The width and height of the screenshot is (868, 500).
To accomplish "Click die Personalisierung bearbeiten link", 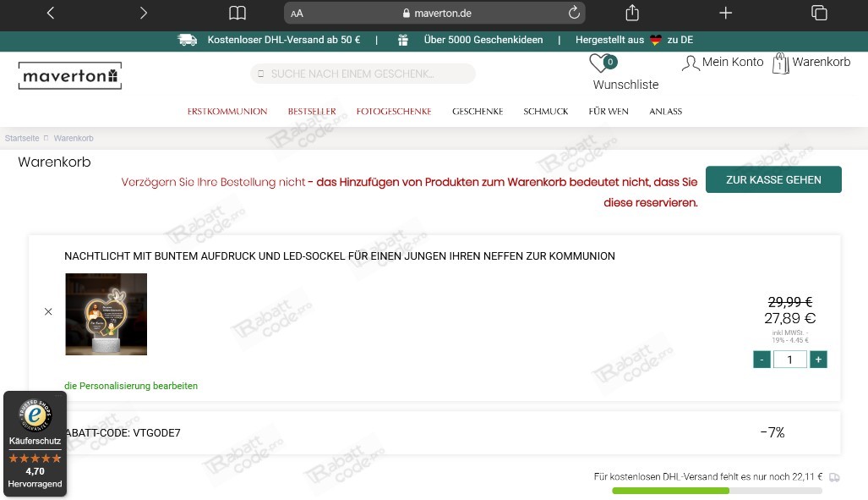I will tap(131, 386).
